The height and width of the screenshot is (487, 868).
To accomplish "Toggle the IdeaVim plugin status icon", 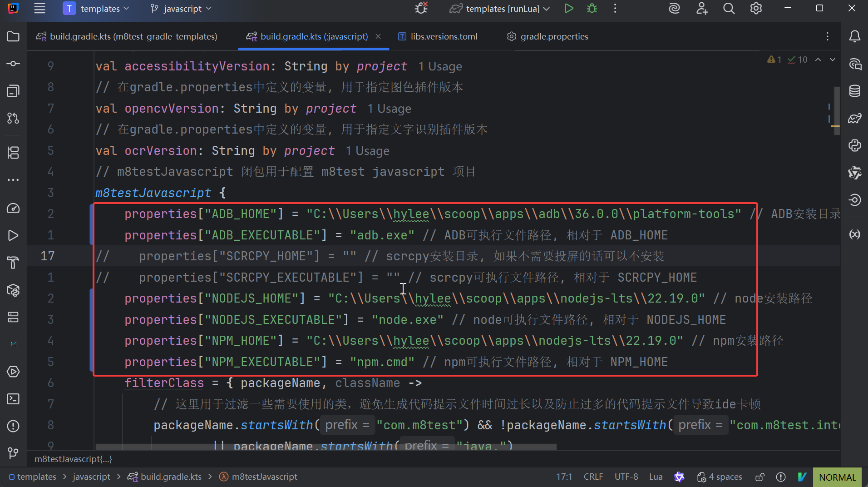I will 802,477.
